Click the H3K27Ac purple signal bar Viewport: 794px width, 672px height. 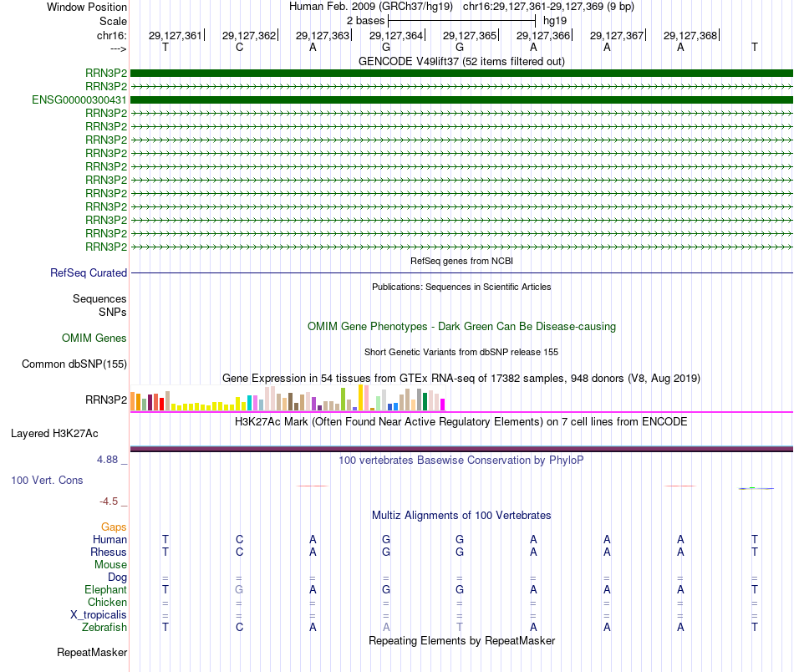461,449
